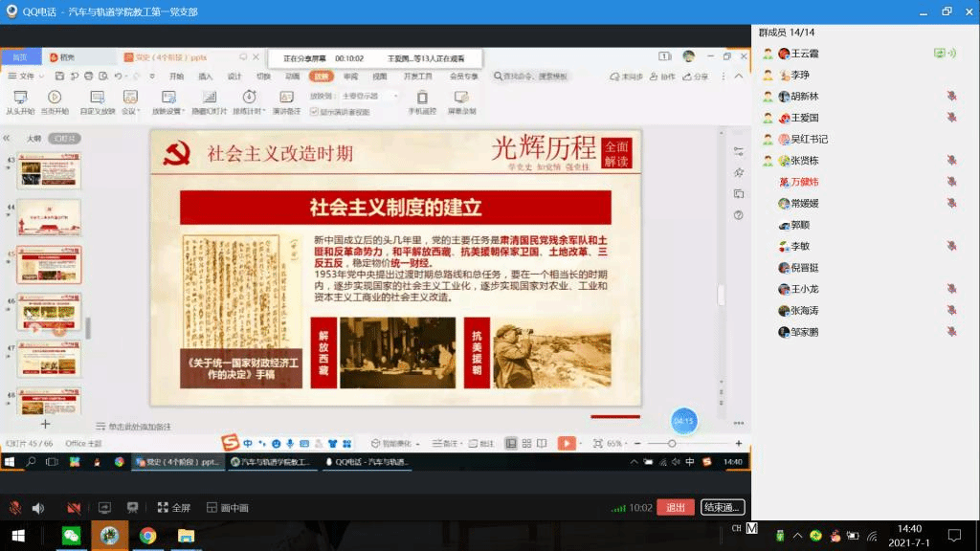This screenshot has height=551, width=980.
Task: Select slide 44 thumbnail
Action: 49,217
